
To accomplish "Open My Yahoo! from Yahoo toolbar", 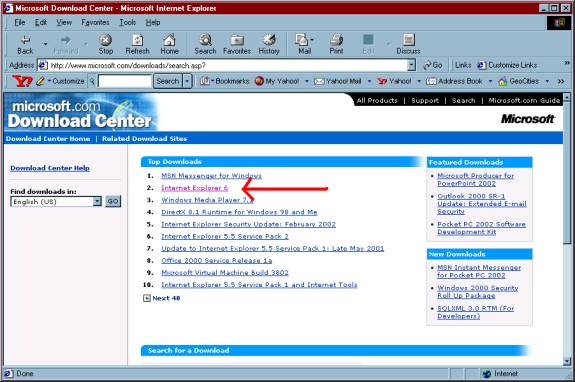I will (277, 81).
